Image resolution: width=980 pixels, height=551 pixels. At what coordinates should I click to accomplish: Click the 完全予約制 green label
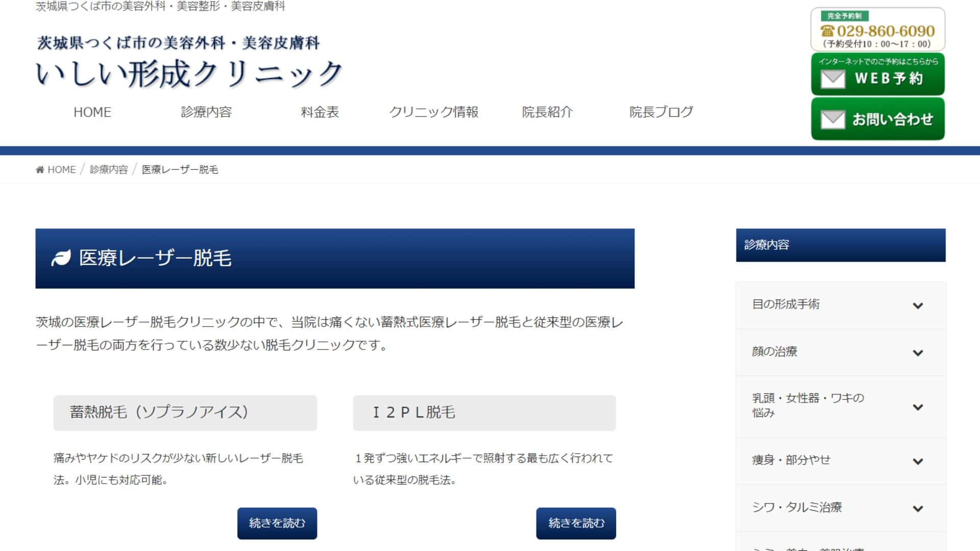tap(844, 16)
